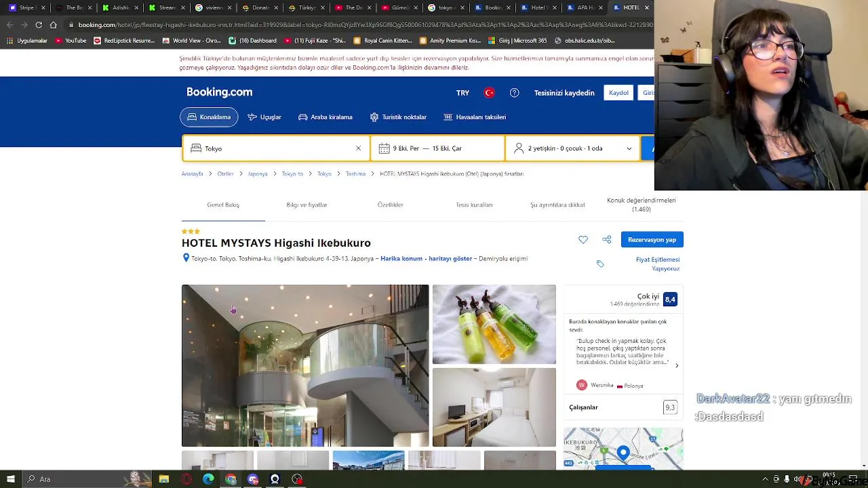Click the map marker on the Ikebukuro map
The width and height of the screenshot is (868, 488).
[x=623, y=453]
